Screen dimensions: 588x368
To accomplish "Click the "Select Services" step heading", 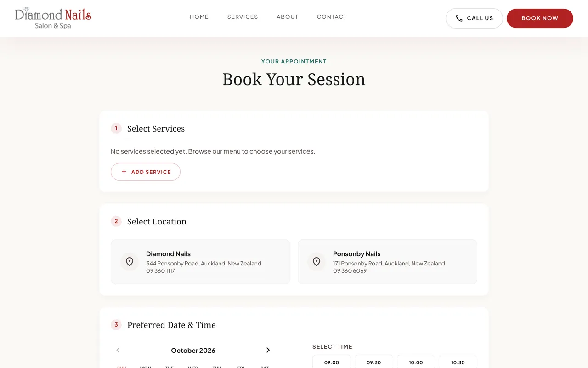I will click(x=156, y=129).
